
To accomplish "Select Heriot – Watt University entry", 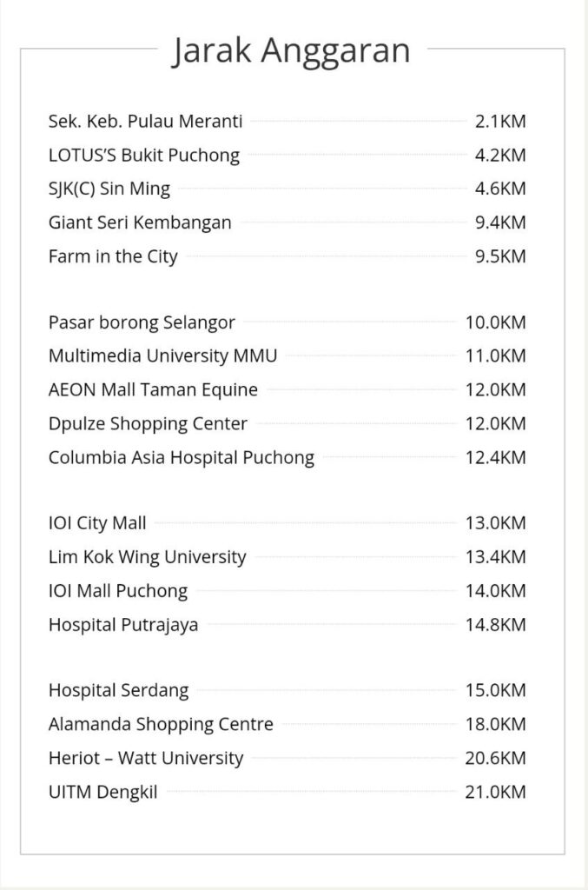I will coord(146,758).
